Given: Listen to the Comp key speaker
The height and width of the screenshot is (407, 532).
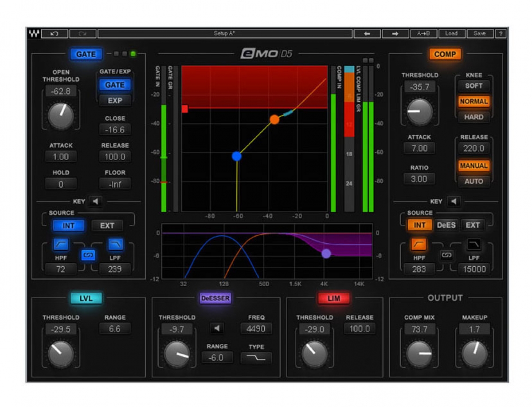Looking at the screenshot, I should [x=453, y=202].
